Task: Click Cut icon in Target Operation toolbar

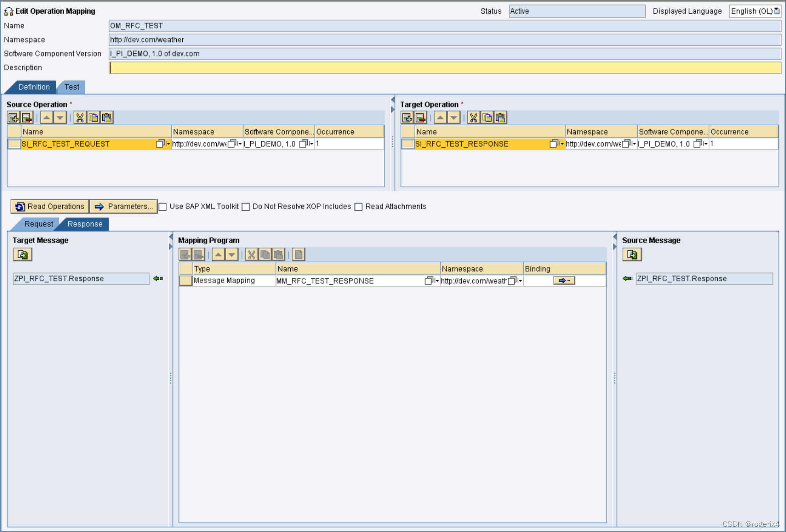Action: coord(473,118)
